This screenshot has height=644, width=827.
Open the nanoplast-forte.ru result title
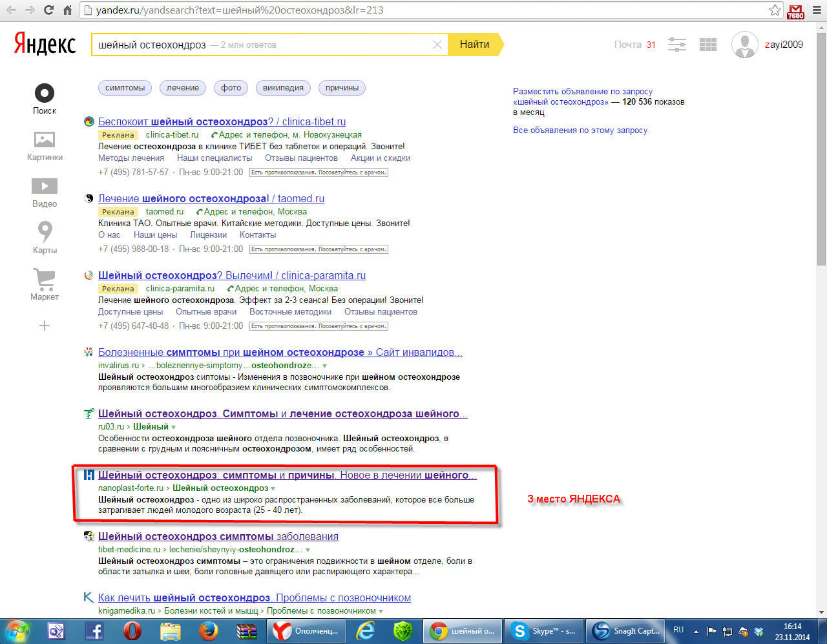[x=288, y=475]
